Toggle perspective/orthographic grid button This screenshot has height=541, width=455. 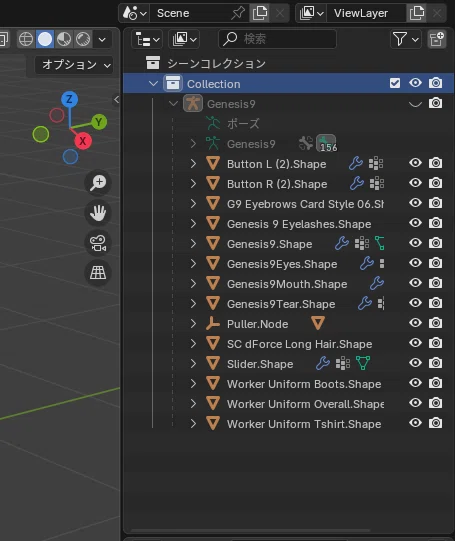click(98, 273)
